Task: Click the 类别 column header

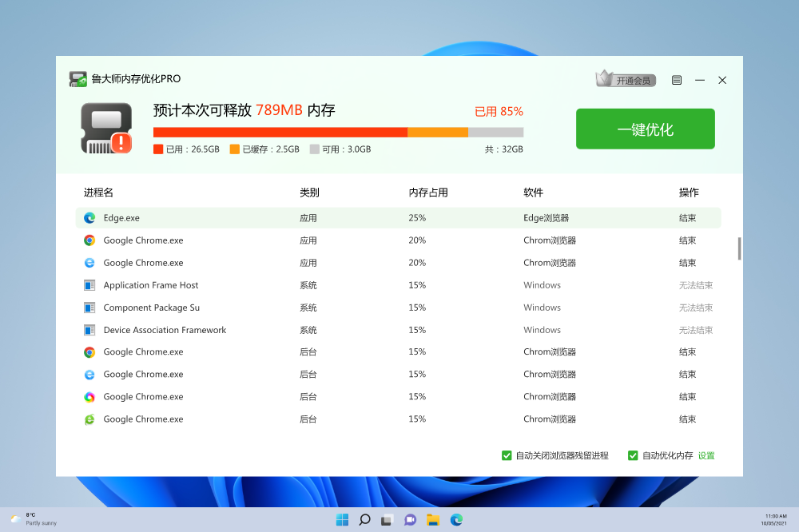Action: coord(309,193)
